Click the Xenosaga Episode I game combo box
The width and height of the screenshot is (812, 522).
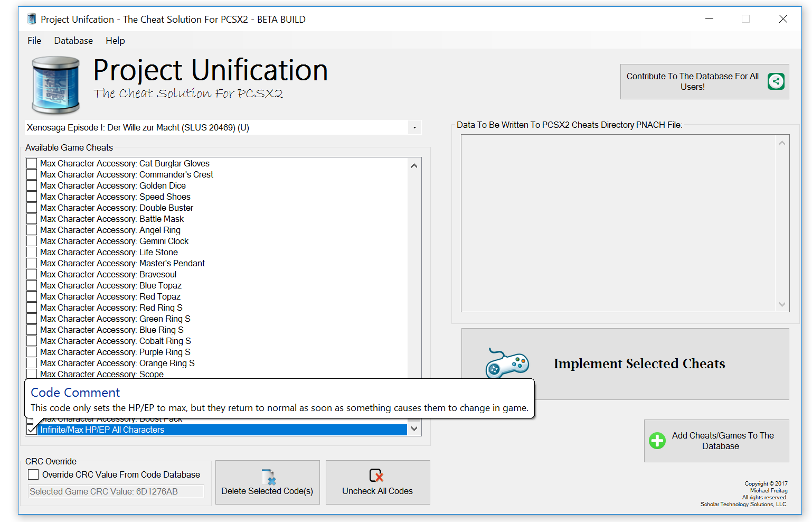pyautogui.click(x=223, y=127)
